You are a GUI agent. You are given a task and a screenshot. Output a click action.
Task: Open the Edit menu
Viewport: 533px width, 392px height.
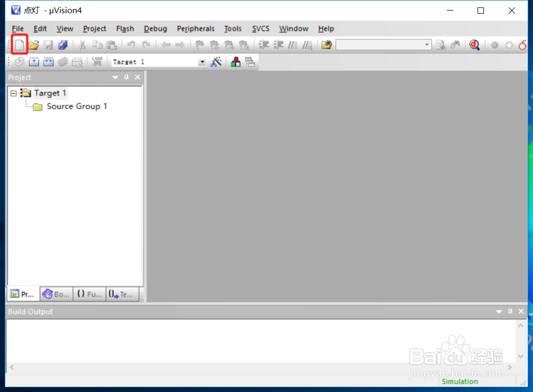tap(40, 29)
